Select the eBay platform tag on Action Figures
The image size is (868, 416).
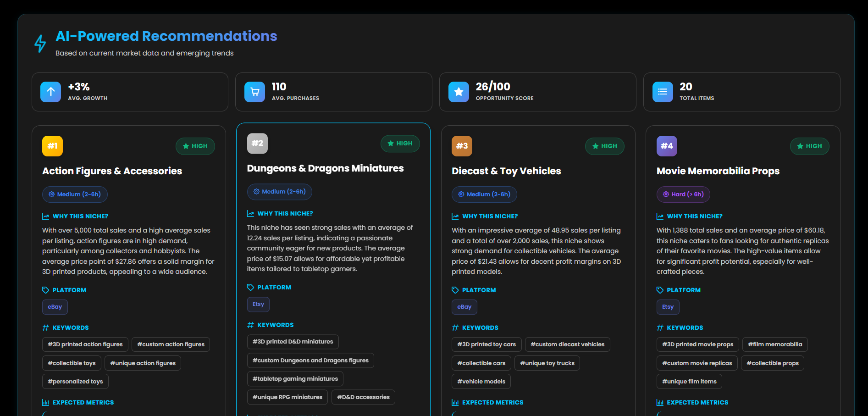click(55, 307)
